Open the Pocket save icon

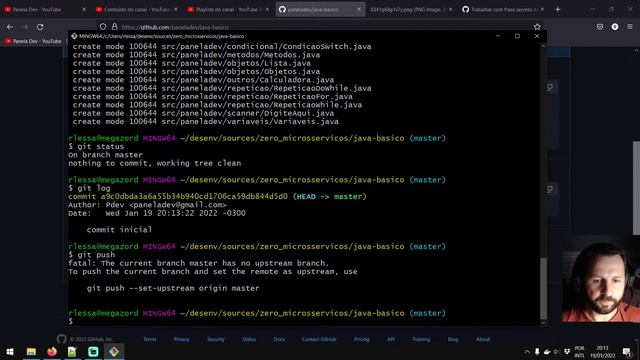point(600,27)
